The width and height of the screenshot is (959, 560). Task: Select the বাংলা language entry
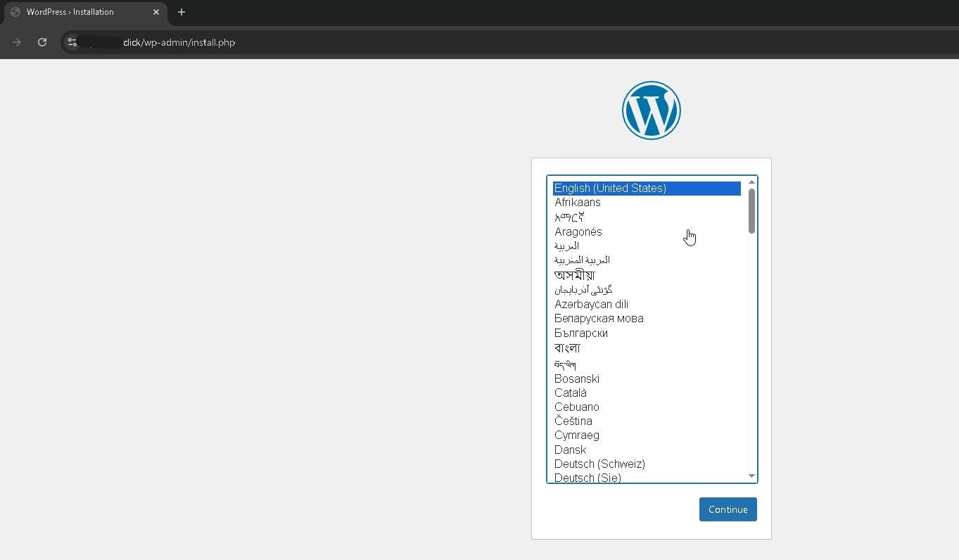pyautogui.click(x=647, y=348)
